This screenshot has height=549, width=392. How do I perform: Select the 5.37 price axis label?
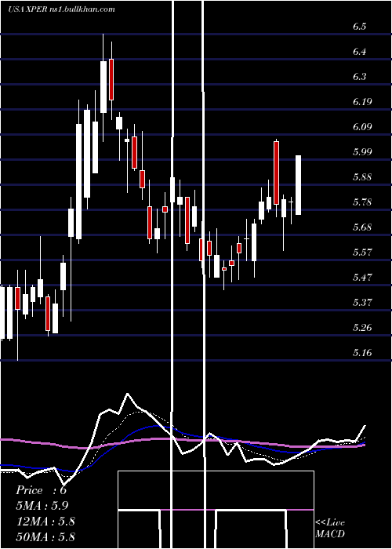(x=362, y=302)
